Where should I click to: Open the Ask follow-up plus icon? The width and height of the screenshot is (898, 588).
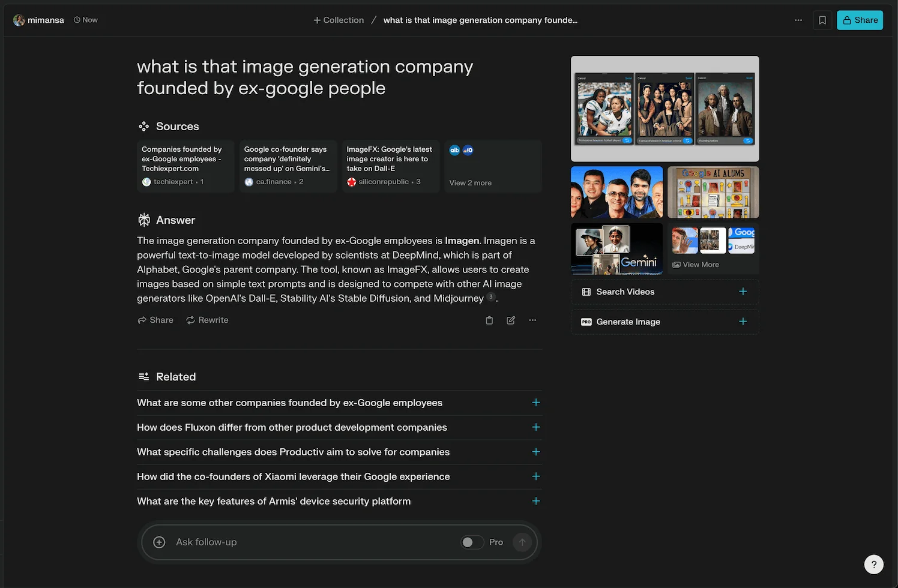(159, 542)
